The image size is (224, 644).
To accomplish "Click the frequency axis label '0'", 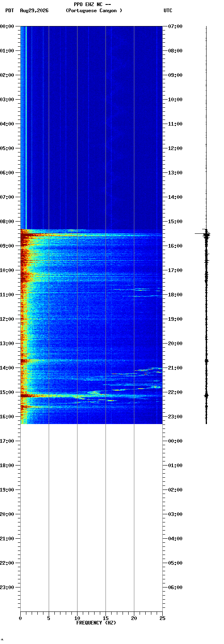I will coord(20,618).
